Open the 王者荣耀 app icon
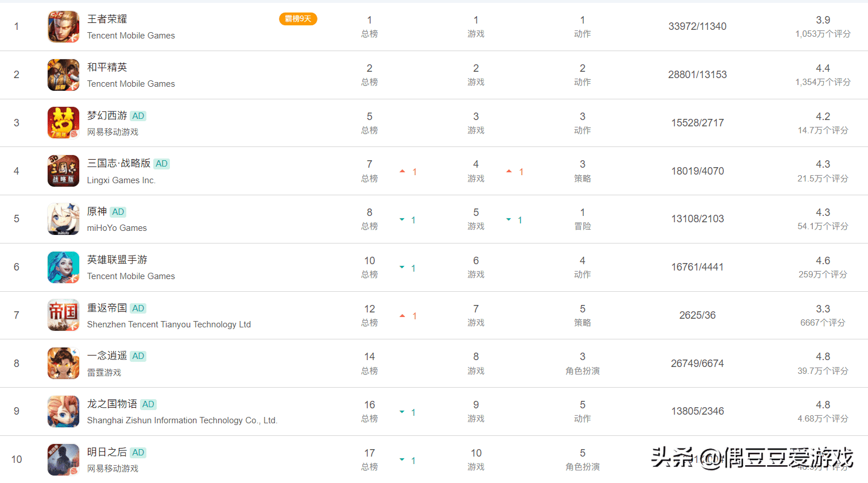Screen dimensions: 868x483 pos(63,26)
